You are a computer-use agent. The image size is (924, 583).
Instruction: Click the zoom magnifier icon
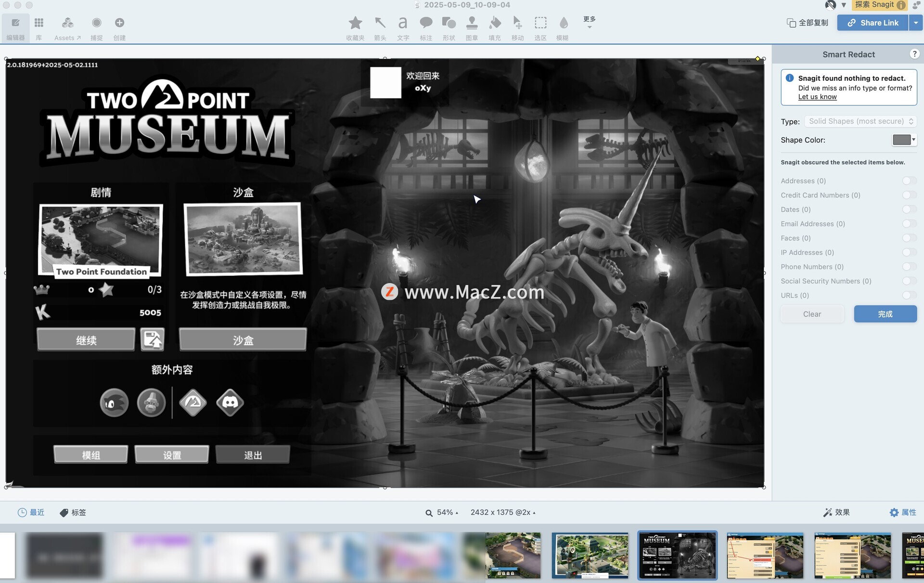click(429, 513)
